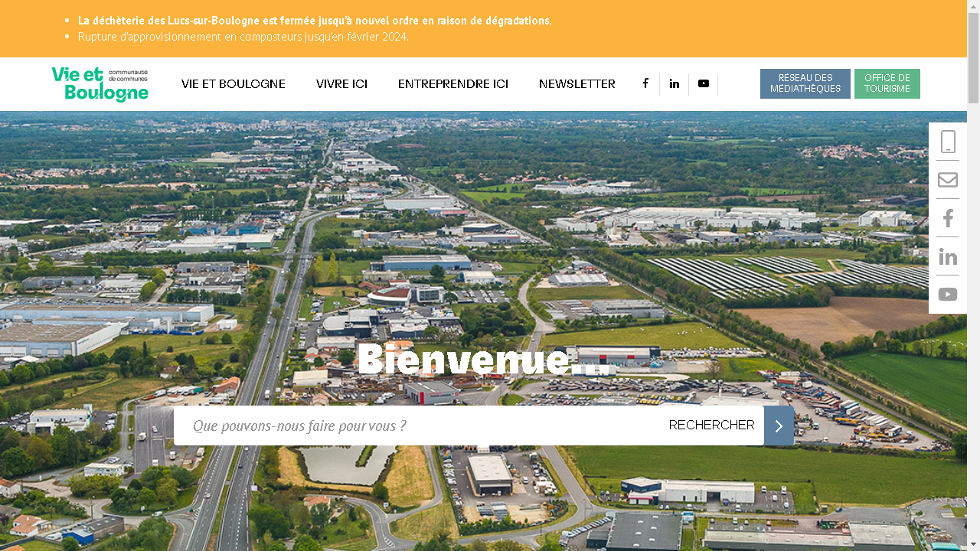Image resolution: width=980 pixels, height=551 pixels.
Task: Open the LinkedIn icon in the right sidebar
Action: [947, 256]
